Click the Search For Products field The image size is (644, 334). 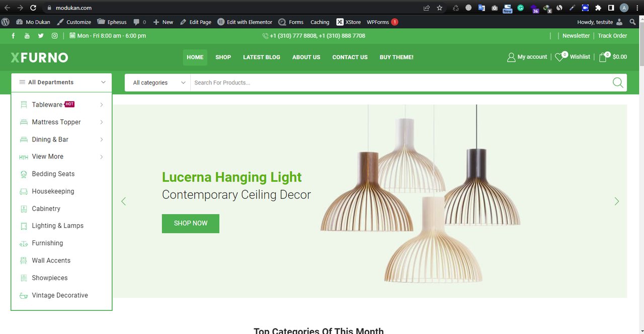point(400,82)
